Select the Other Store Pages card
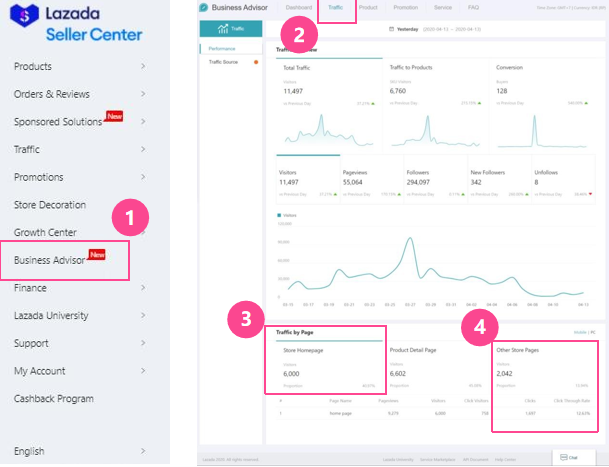Screen dimensions: 609x467 tap(542, 367)
